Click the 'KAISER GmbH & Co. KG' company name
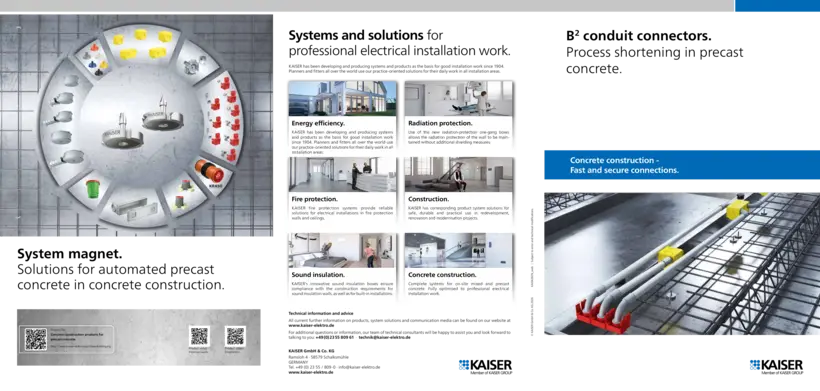The width and height of the screenshot is (820, 391). (x=312, y=350)
